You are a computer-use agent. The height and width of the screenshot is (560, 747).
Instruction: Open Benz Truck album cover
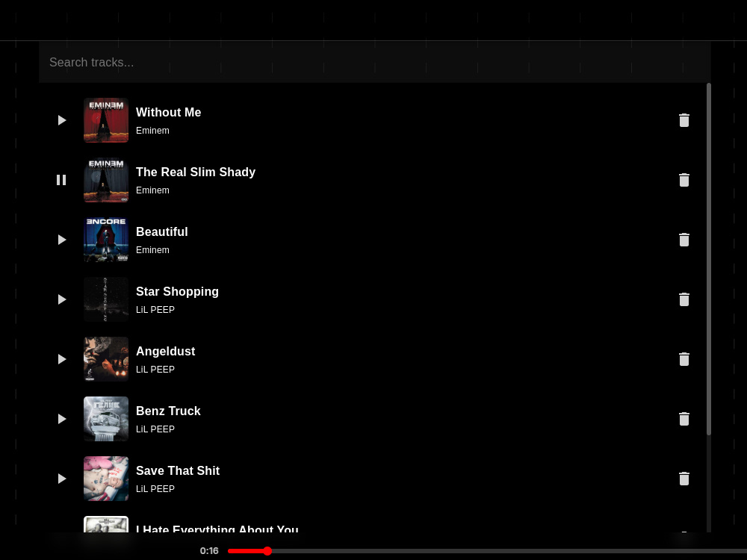(x=106, y=419)
